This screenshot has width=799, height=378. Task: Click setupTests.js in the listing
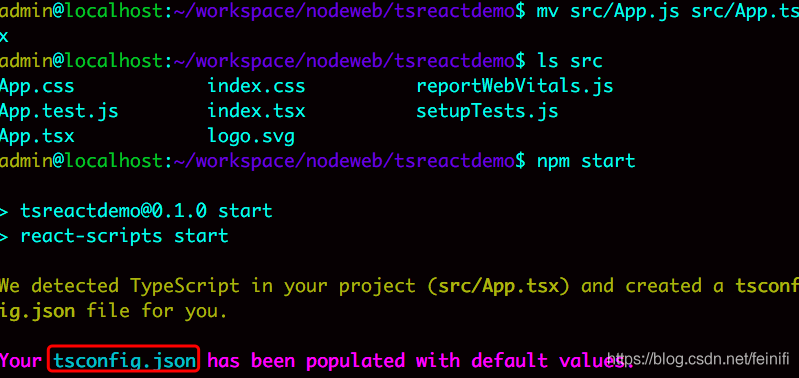click(x=487, y=111)
